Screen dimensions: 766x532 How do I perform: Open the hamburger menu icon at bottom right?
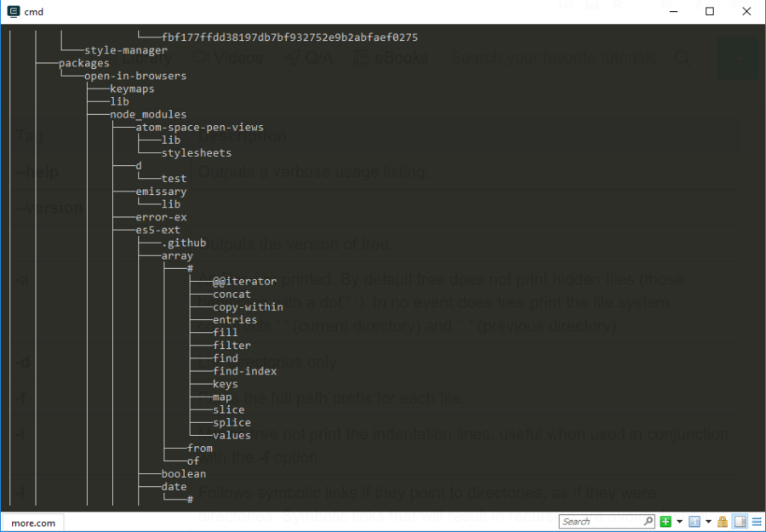coord(756,521)
